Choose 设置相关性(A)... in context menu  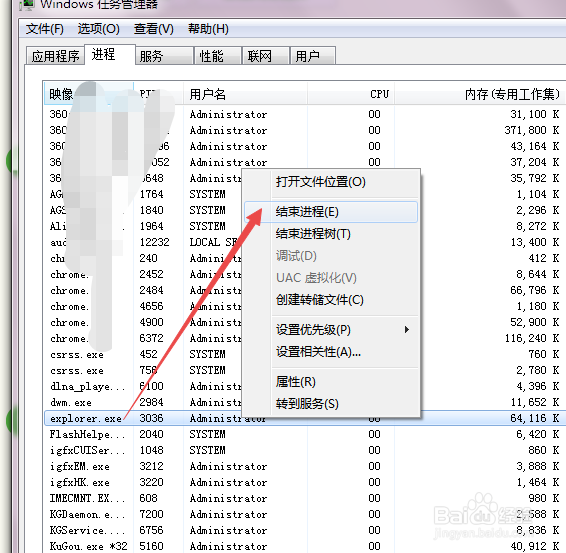[331, 352]
